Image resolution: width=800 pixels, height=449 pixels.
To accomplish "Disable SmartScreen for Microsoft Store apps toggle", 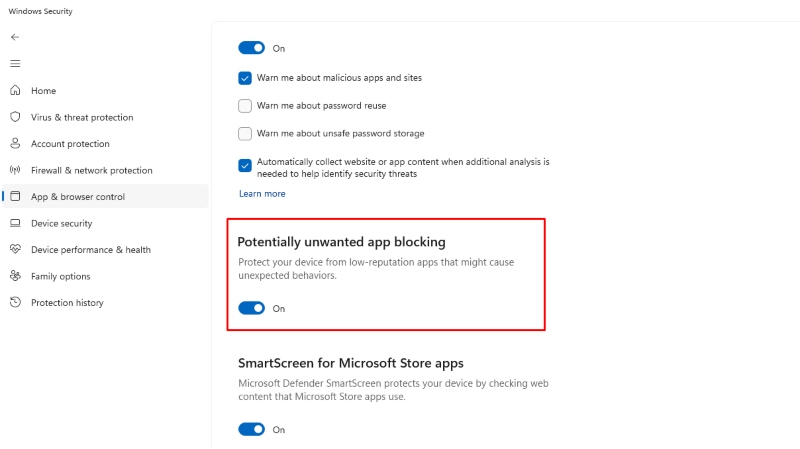I will click(x=251, y=429).
